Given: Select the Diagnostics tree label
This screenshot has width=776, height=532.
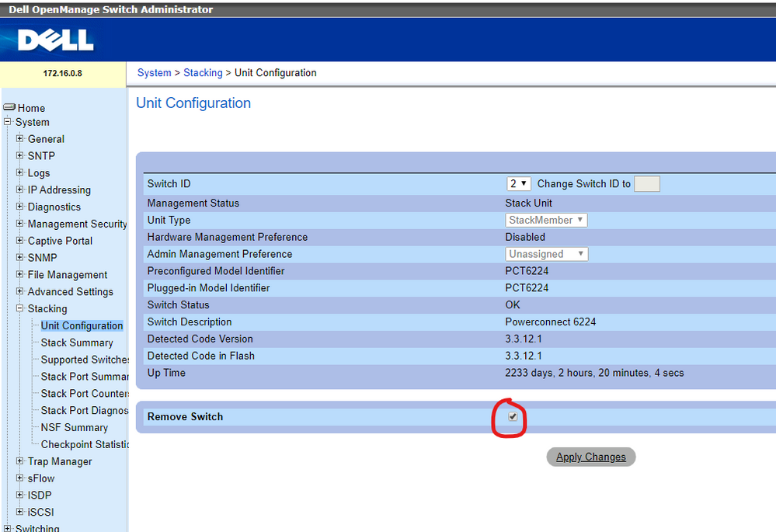Looking at the screenshot, I should (x=54, y=207).
